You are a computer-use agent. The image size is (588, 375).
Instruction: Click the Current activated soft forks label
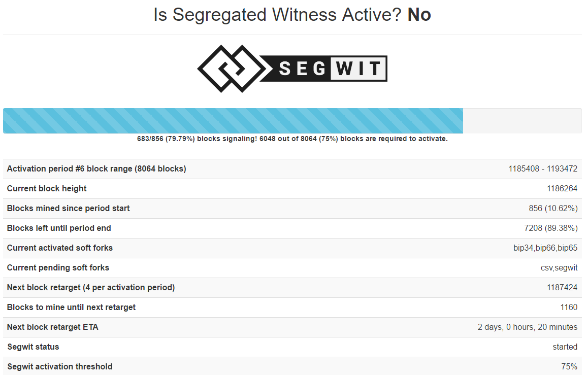point(60,248)
